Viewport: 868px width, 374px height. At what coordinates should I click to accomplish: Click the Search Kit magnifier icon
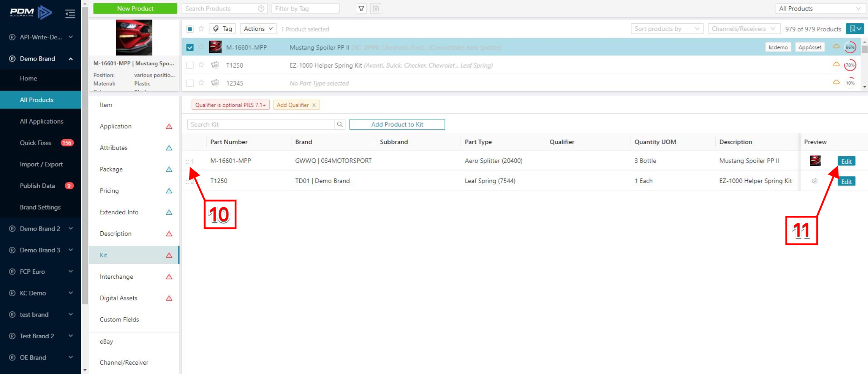pos(340,124)
